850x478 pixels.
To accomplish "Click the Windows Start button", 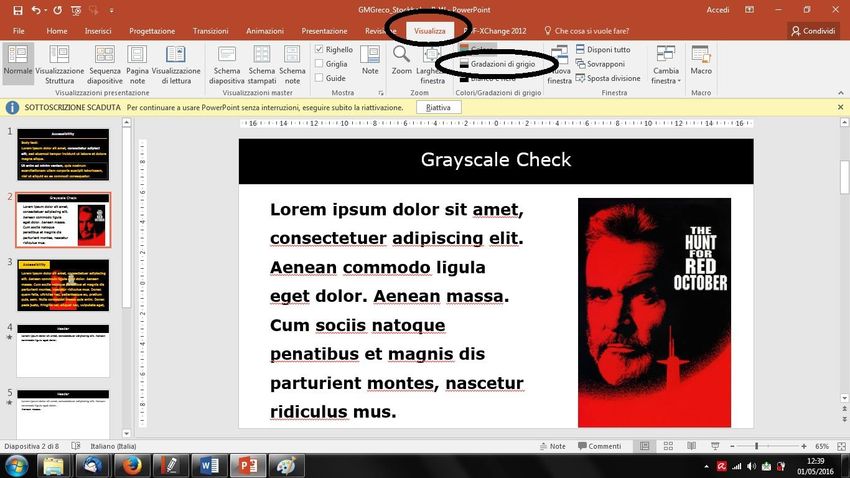I will point(16,466).
